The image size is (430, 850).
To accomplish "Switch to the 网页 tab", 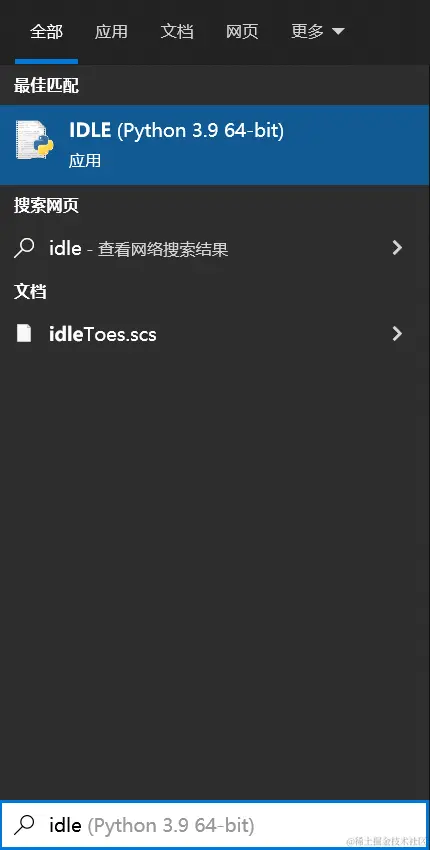I will point(242,31).
